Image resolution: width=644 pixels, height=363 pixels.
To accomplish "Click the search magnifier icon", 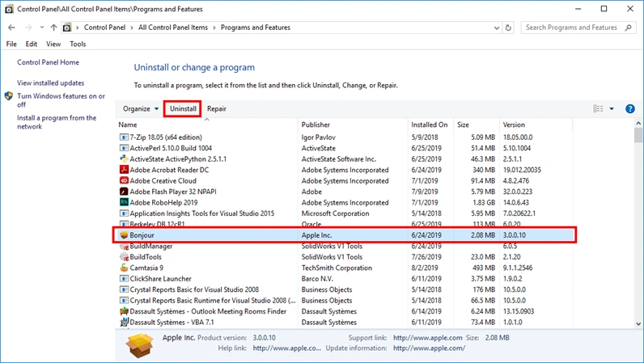I will tap(628, 27).
